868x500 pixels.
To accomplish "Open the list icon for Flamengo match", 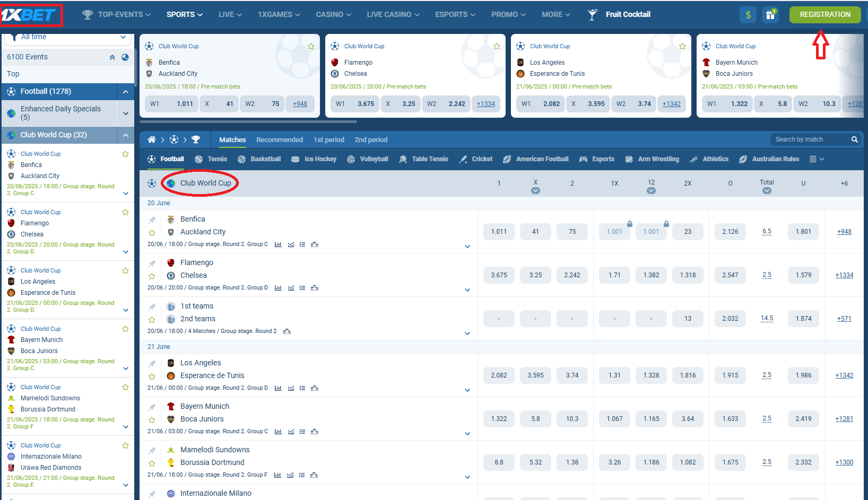I will pos(302,288).
